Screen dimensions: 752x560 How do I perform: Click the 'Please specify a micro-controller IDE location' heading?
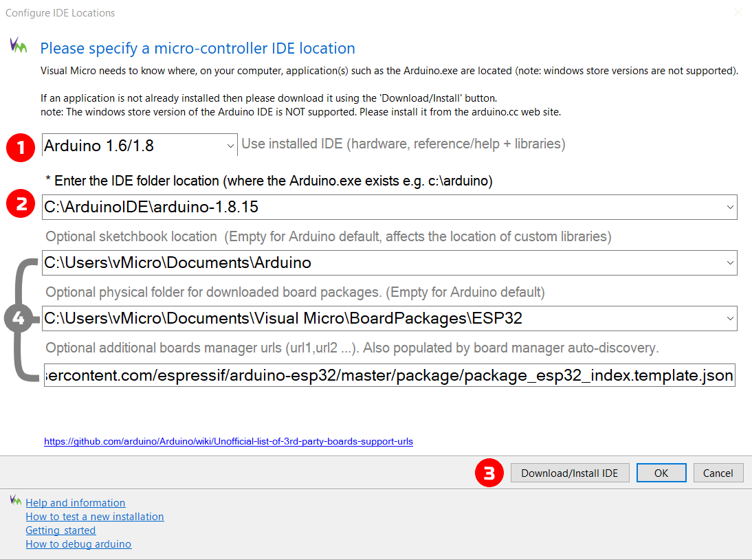(x=197, y=48)
